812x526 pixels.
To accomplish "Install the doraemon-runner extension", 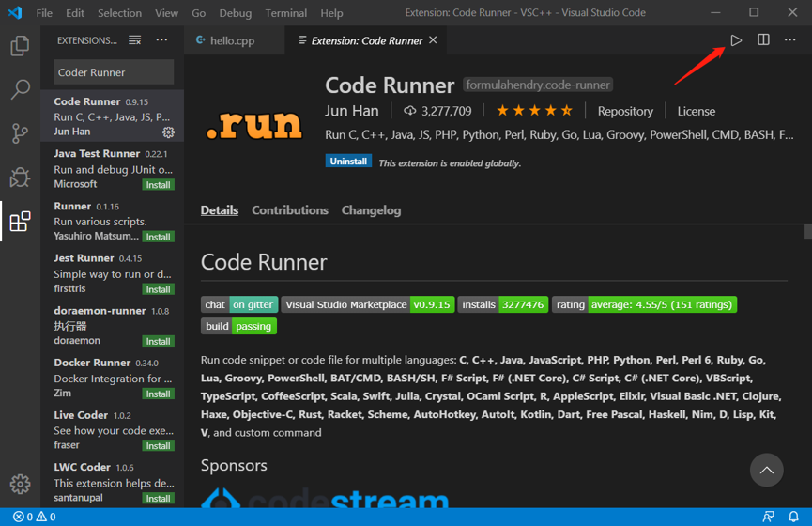I will pos(158,341).
